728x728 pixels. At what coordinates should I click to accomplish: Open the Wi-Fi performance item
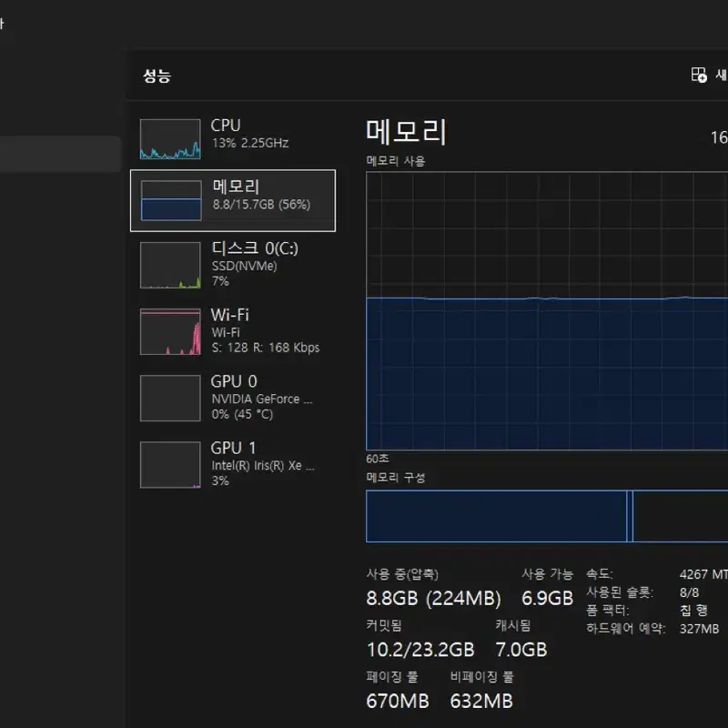(x=233, y=331)
